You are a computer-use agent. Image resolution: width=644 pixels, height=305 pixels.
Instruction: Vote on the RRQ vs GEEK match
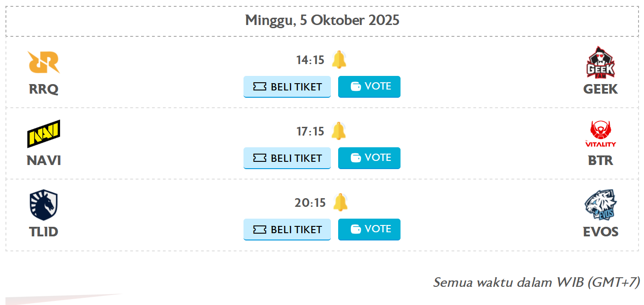tap(369, 86)
